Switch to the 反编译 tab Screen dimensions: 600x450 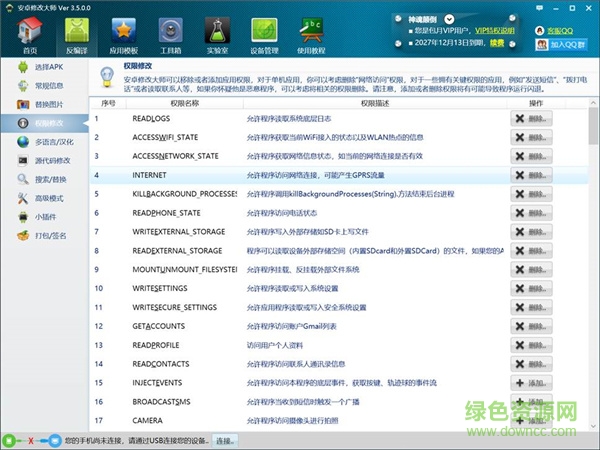pos(77,34)
